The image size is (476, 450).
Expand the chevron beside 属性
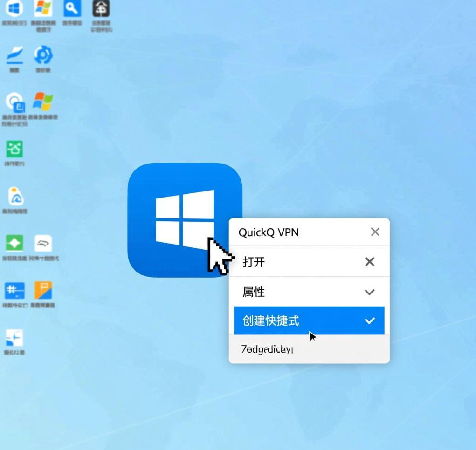(x=370, y=292)
